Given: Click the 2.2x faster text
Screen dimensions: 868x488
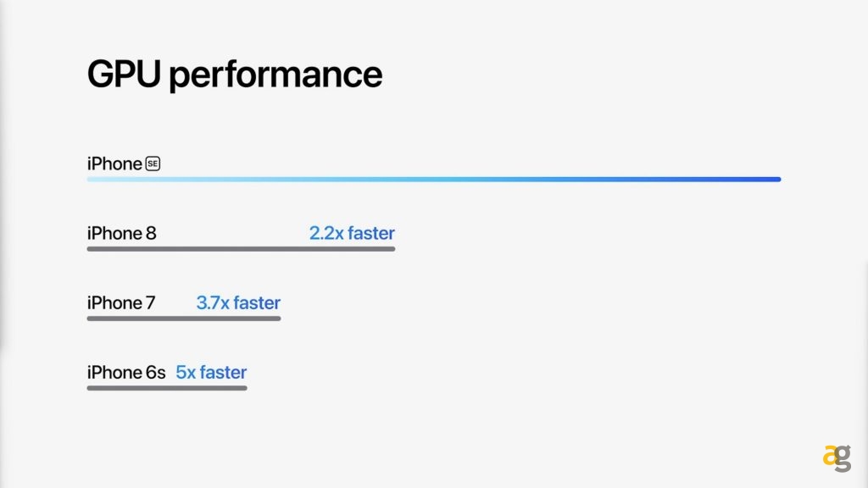Looking at the screenshot, I should [x=352, y=233].
